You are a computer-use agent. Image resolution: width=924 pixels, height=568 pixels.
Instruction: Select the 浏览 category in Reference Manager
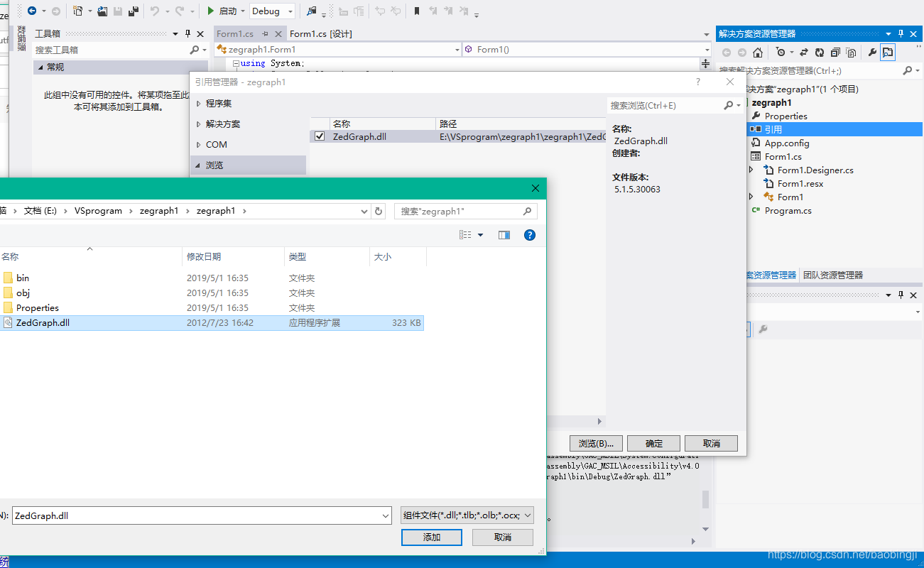(249, 165)
